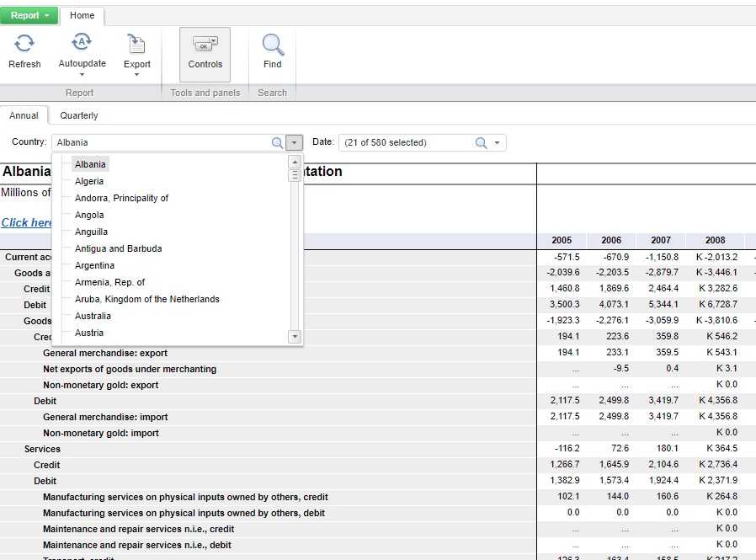Click the Country field search icon
756x560 pixels.
tap(277, 143)
